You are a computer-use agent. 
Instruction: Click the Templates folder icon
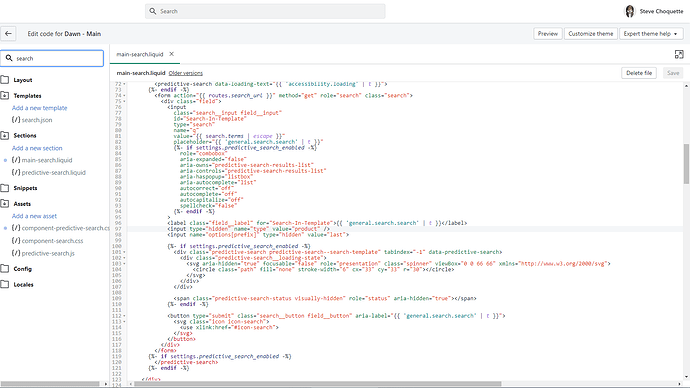tap(5, 95)
